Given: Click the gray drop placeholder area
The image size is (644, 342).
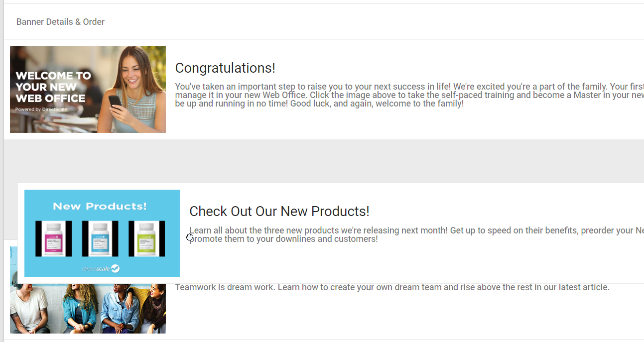Looking at the screenshot, I should pos(324,160).
